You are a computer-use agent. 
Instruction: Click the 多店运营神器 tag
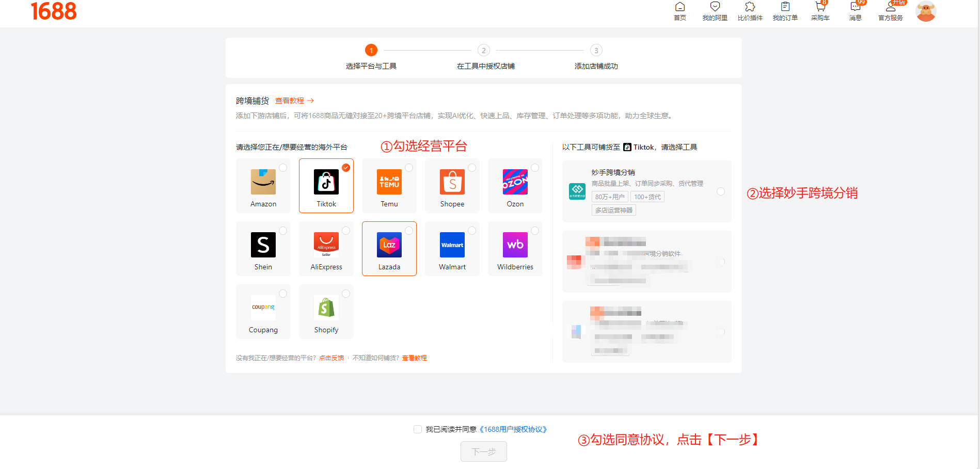pos(614,210)
